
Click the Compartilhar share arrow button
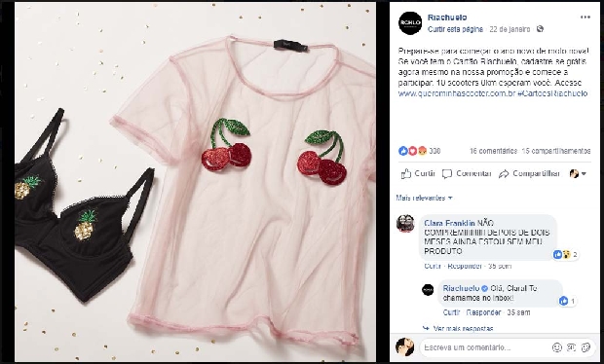point(529,174)
